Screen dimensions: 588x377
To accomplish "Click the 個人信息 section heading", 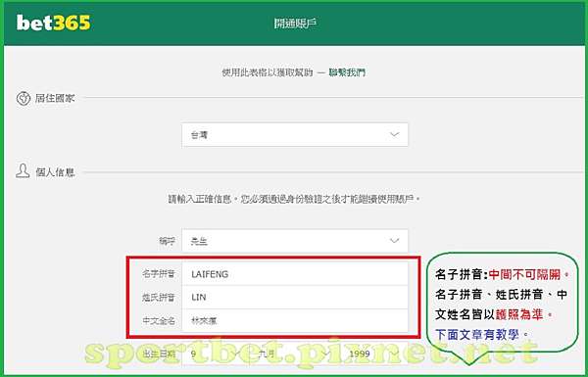I will point(55,172).
